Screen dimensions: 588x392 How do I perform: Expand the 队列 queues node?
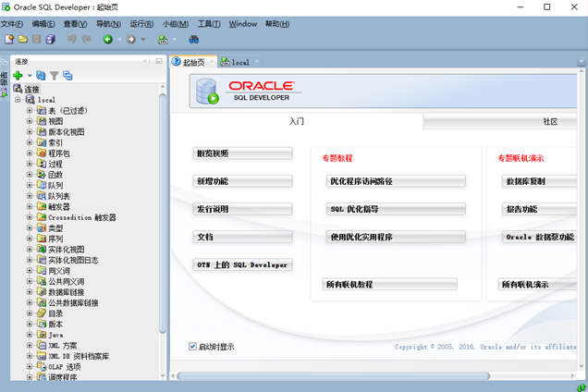[30, 185]
